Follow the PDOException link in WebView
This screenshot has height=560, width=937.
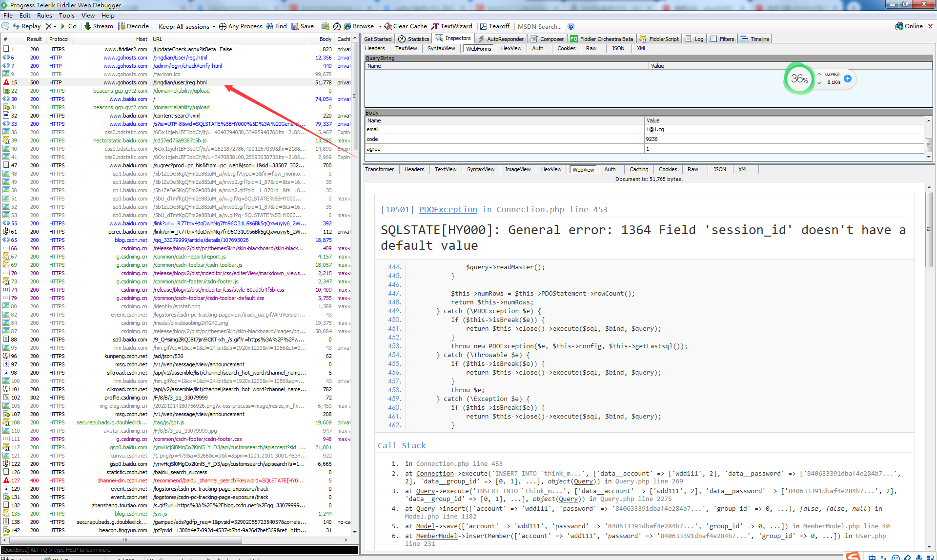pos(448,209)
